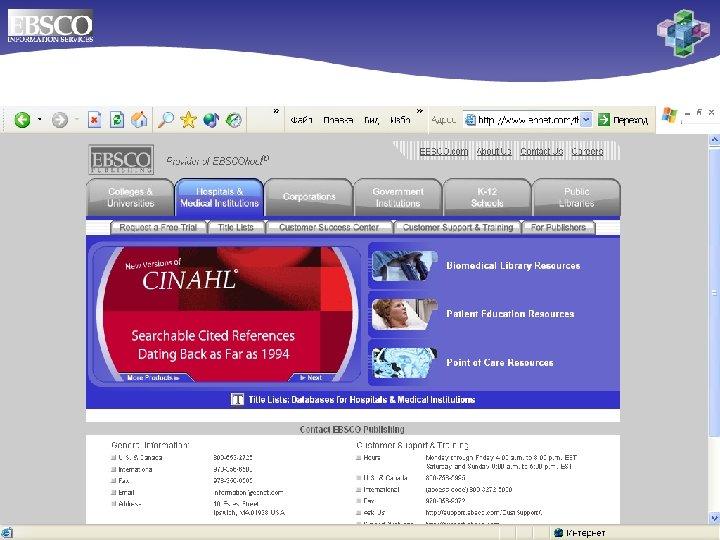Click the scrollbar up arrow
The image size is (720, 540).
pyautogui.click(x=714, y=140)
